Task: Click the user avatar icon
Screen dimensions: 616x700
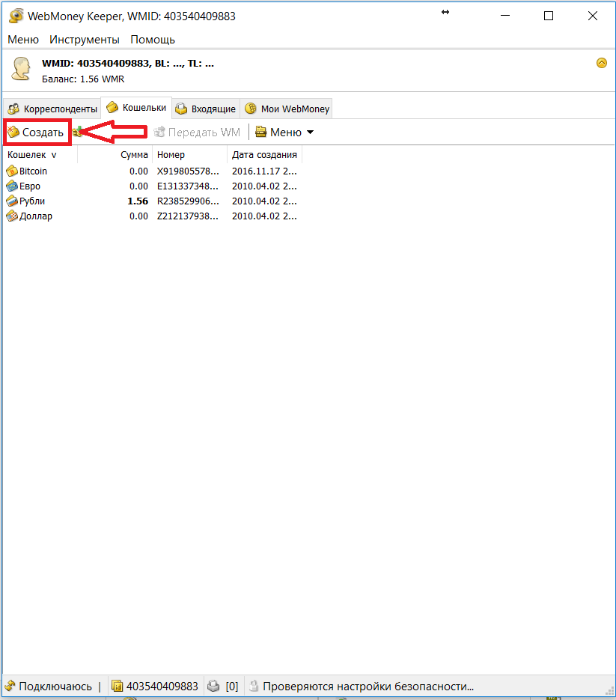Action: pyautogui.click(x=20, y=69)
